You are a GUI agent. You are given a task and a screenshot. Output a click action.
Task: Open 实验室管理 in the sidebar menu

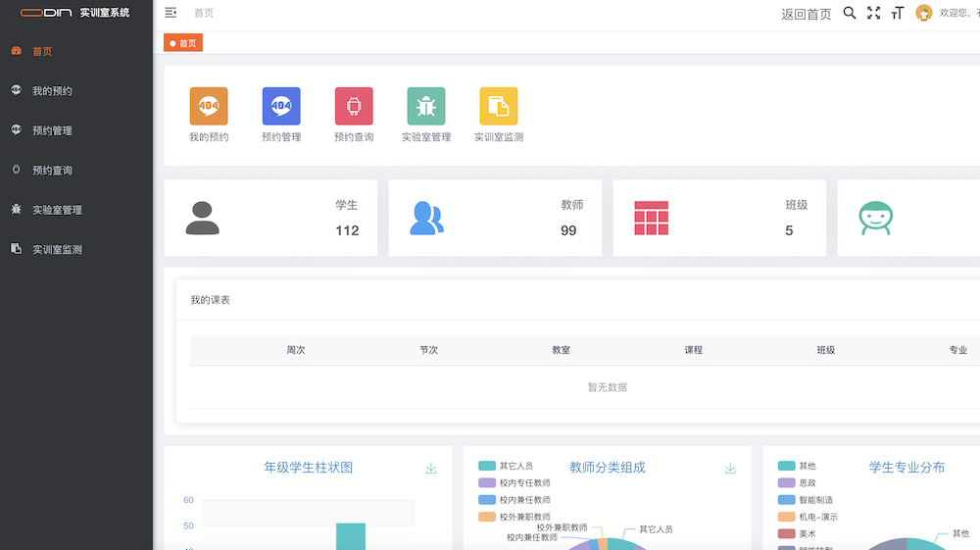pyautogui.click(x=76, y=210)
